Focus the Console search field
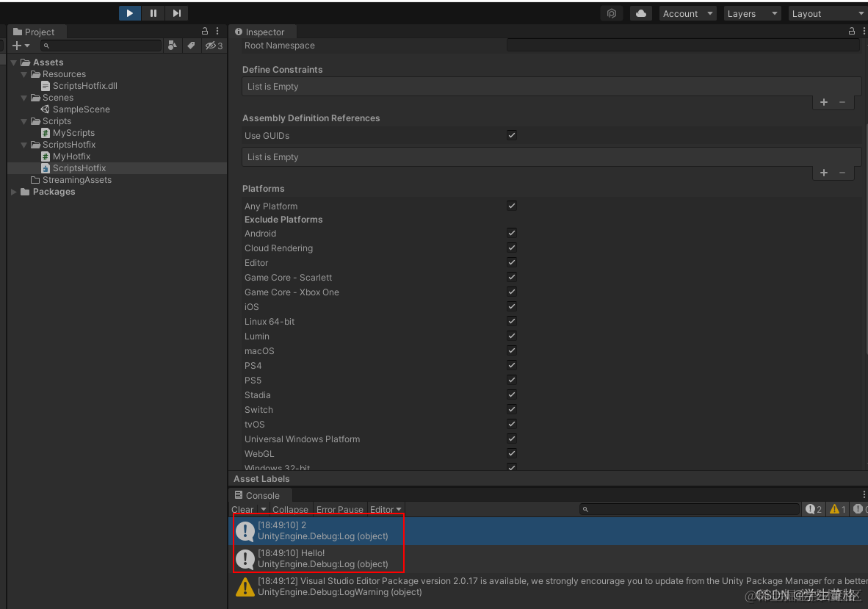The width and height of the screenshot is (868, 609). pos(690,509)
